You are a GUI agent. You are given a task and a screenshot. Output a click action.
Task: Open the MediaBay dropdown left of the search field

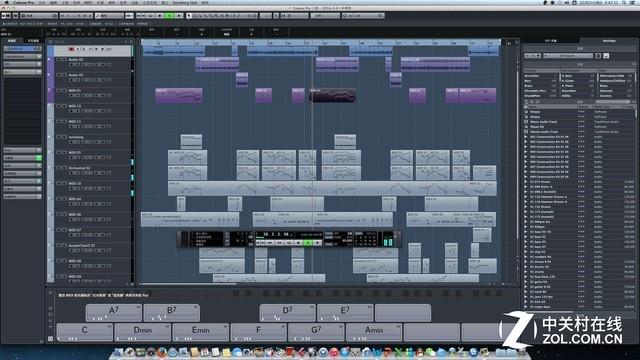pos(533,56)
